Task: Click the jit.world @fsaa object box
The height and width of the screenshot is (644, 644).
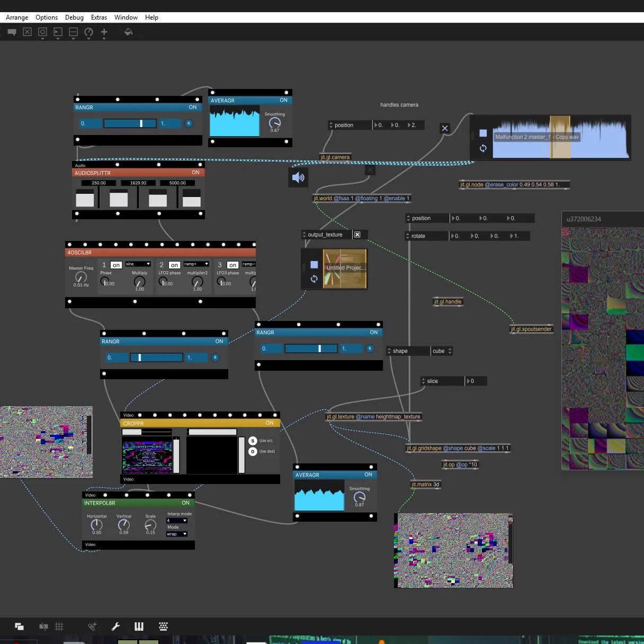Action: click(x=362, y=199)
